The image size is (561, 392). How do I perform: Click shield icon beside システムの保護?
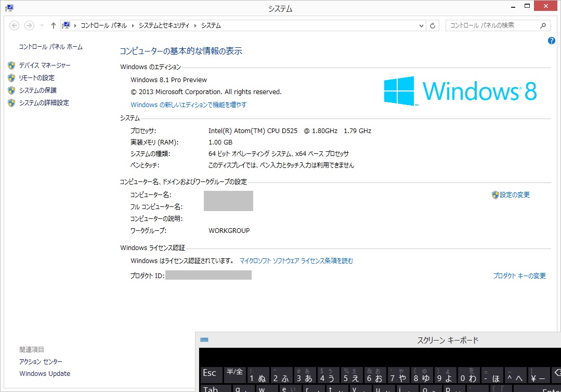[x=11, y=90]
